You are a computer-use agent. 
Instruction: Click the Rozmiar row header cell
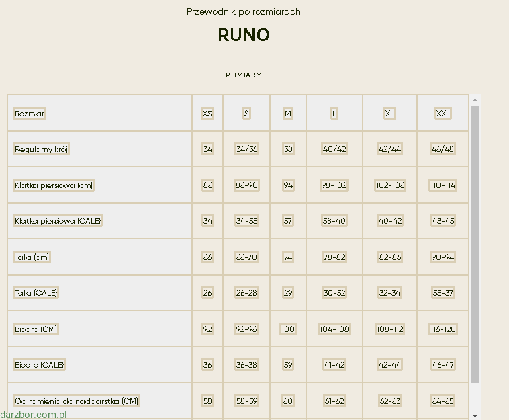coord(30,114)
